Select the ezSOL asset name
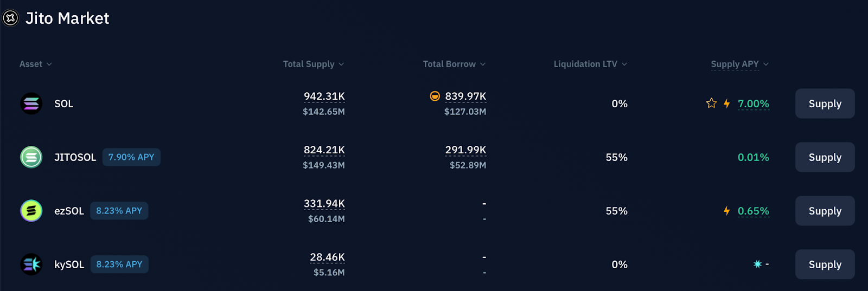The width and height of the screenshot is (868, 291). [x=69, y=211]
